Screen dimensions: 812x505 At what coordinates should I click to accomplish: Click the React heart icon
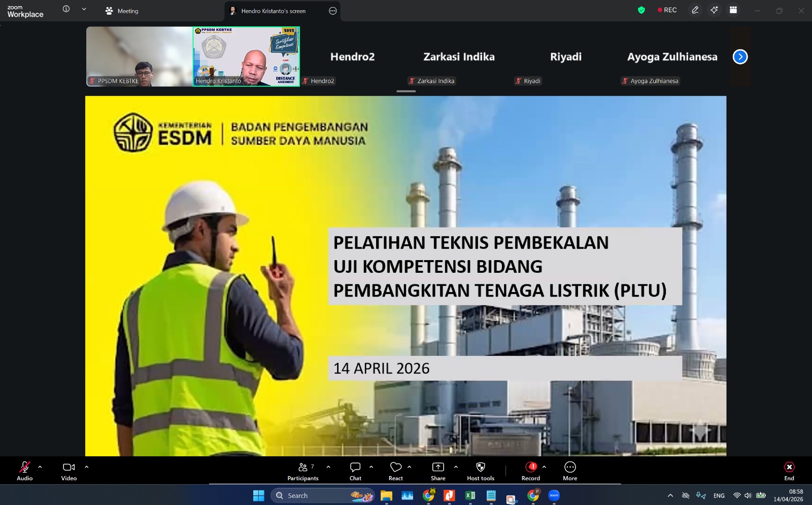point(396,471)
